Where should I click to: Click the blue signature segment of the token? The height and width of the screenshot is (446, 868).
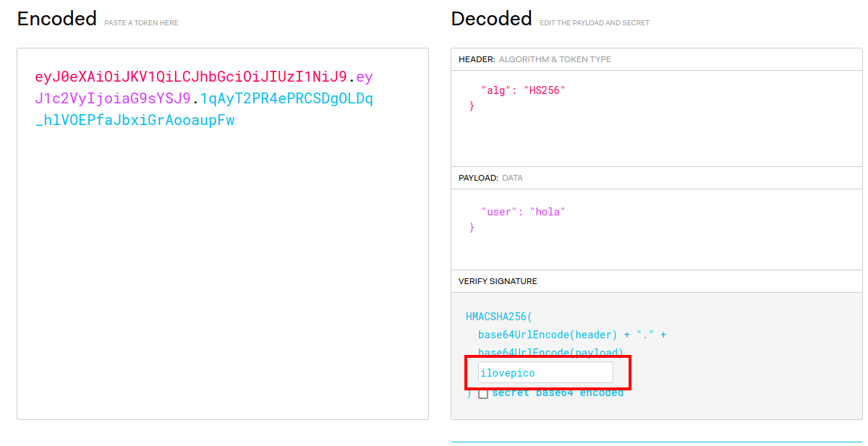[x=286, y=98]
